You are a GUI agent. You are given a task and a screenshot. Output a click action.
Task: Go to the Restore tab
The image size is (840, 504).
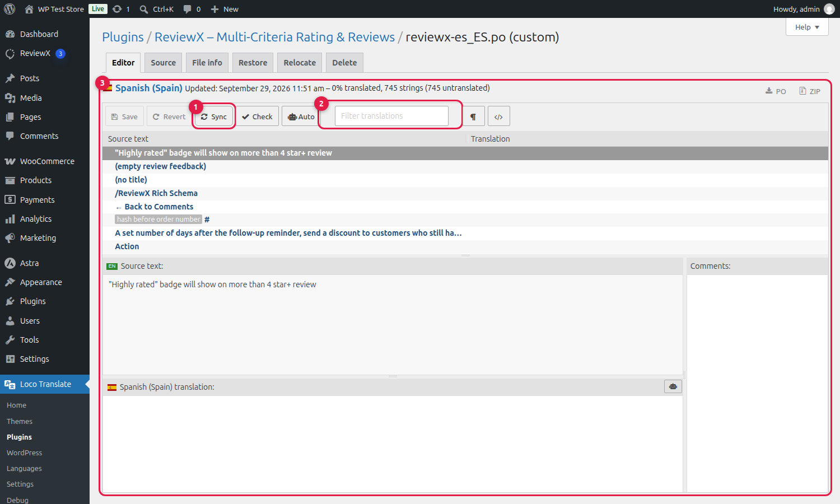(253, 63)
